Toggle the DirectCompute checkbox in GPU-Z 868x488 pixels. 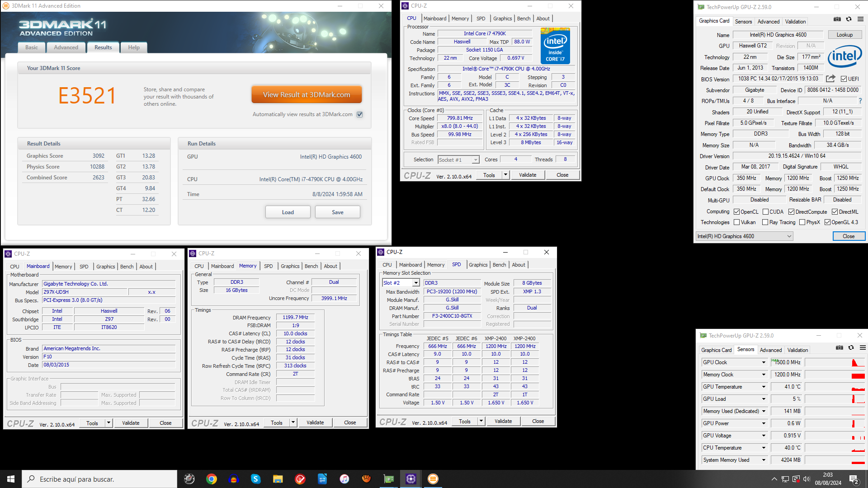[x=792, y=212]
